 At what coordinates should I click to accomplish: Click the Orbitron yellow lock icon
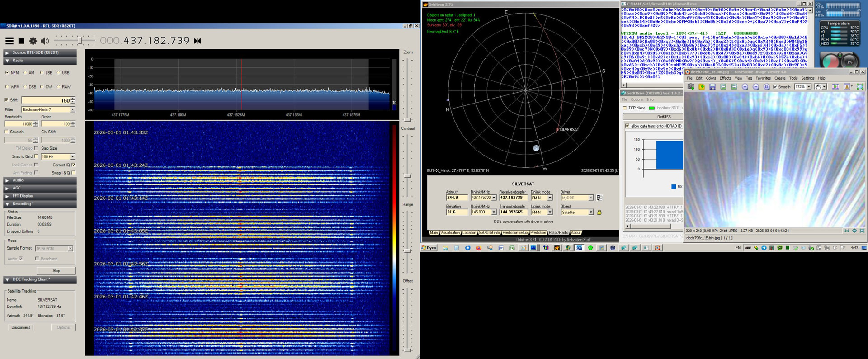tap(599, 212)
